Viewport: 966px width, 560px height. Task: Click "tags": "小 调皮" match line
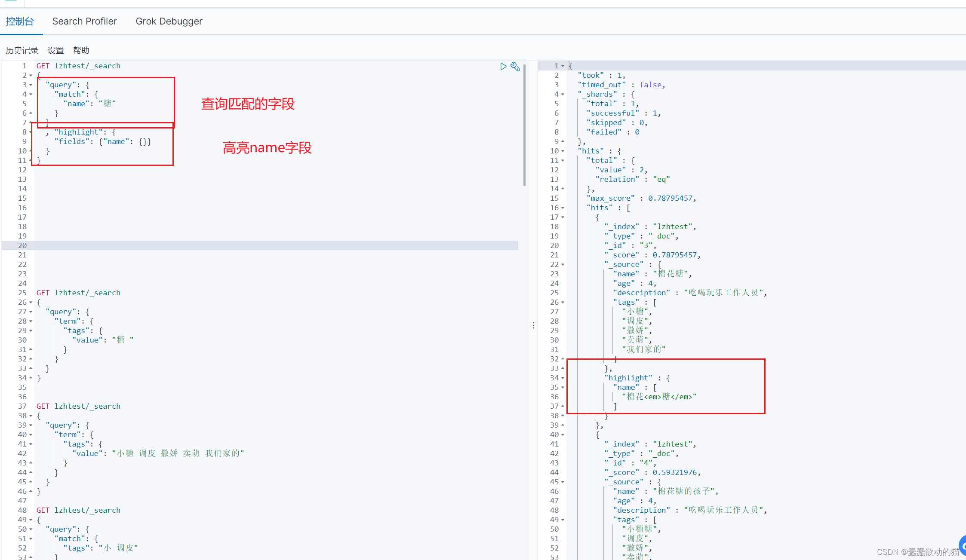101,548
